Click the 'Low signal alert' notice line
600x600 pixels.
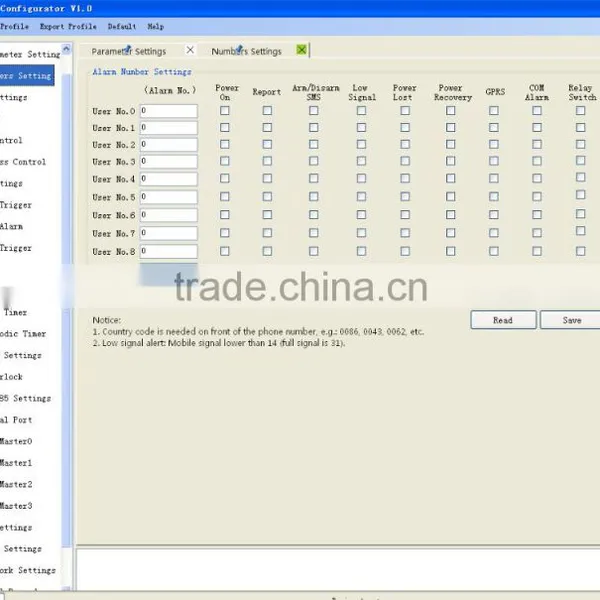coord(218,343)
